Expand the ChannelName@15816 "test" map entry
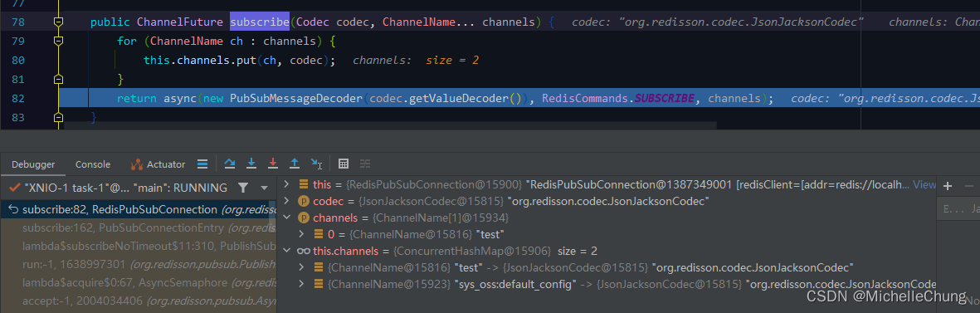This screenshot has width=980, height=313. pos(301,267)
